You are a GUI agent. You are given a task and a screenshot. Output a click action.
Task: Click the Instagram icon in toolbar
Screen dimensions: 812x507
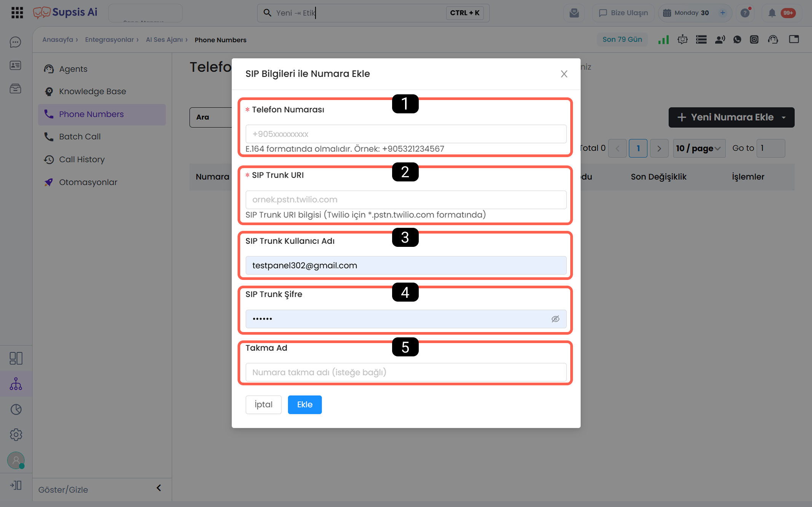click(x=754, y=40)
